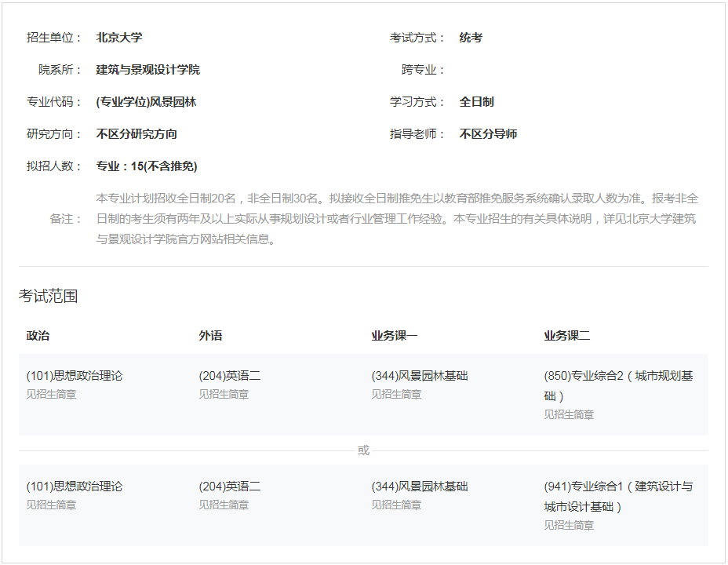Click 见招生简章 under (344) in the (850) row

396,394
